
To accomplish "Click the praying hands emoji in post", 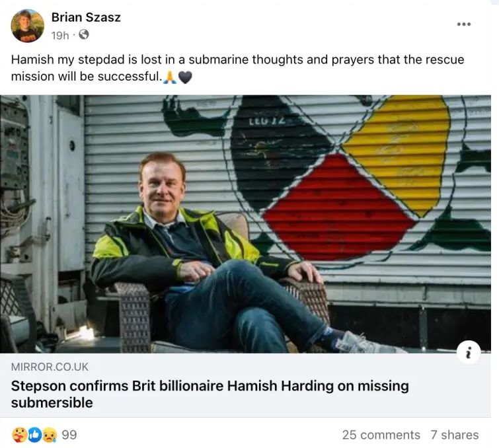I will pyautogui.click(x=171, y=77).
